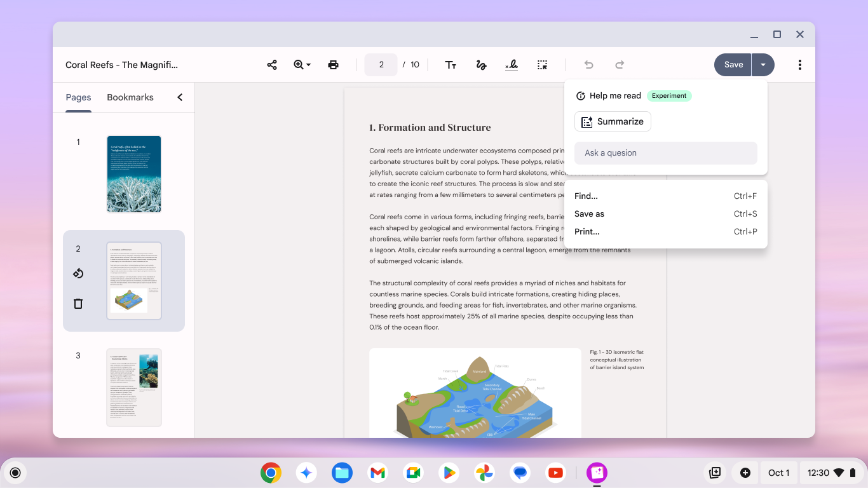This screenshot has width=868, height=488.
Task: Save the document with the Save button
Action: [732, 64]
